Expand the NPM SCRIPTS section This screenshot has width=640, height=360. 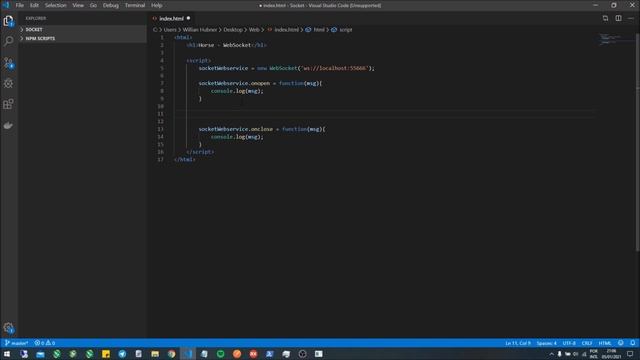pos(82,38)
